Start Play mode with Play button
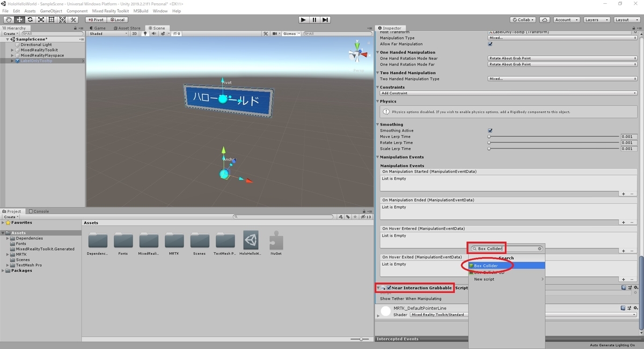644x349 pixels. [303, 20]
